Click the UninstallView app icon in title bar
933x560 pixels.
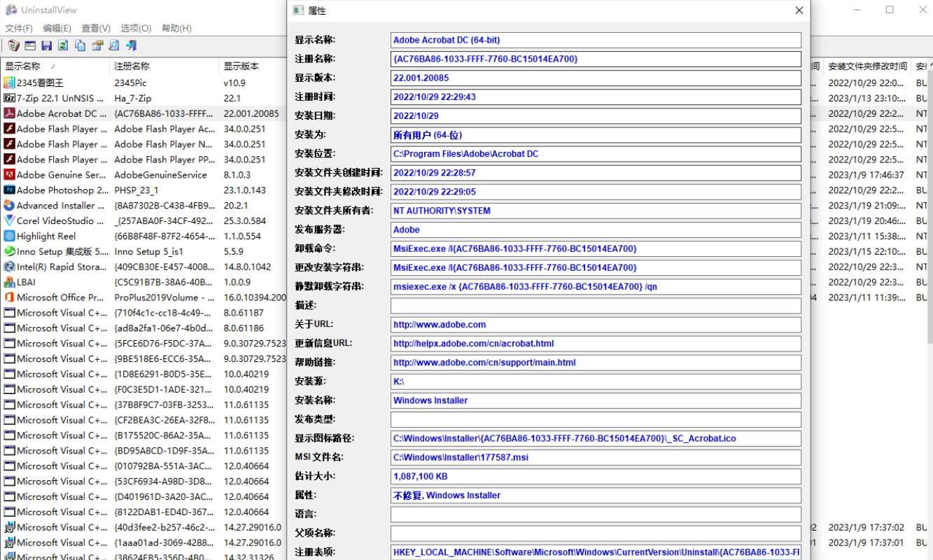(10, 10)
